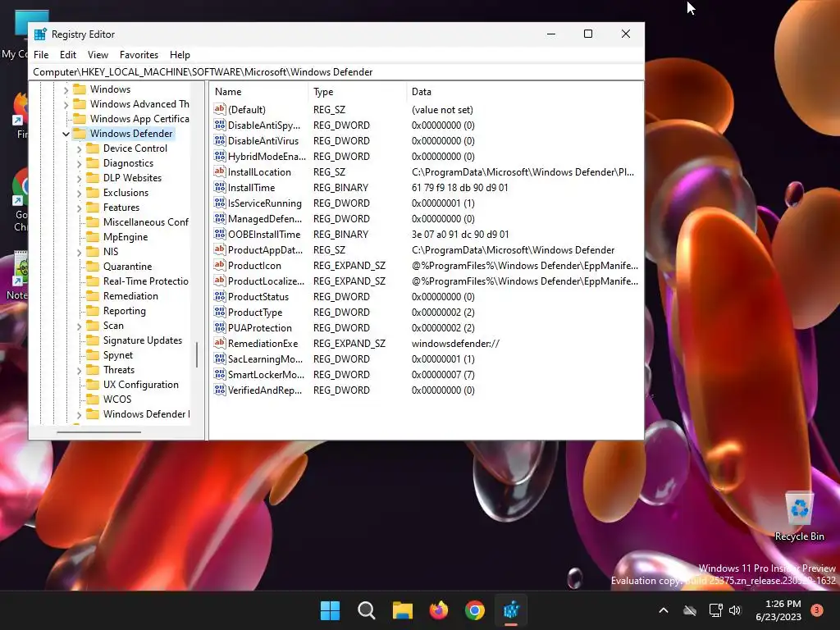This screenshot has height=630, width=840.
Task: Click the WCOS folder icon
Action: coord(93,399)
